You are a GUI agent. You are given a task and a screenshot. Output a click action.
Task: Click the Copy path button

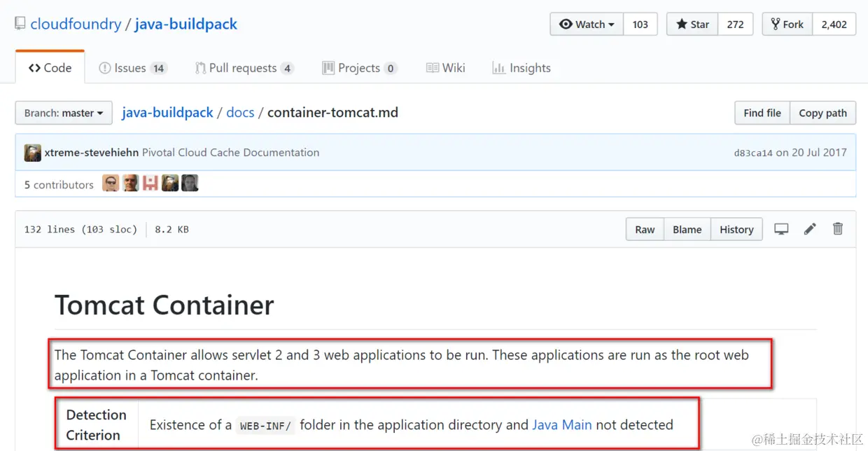click(x=822, y=113)
